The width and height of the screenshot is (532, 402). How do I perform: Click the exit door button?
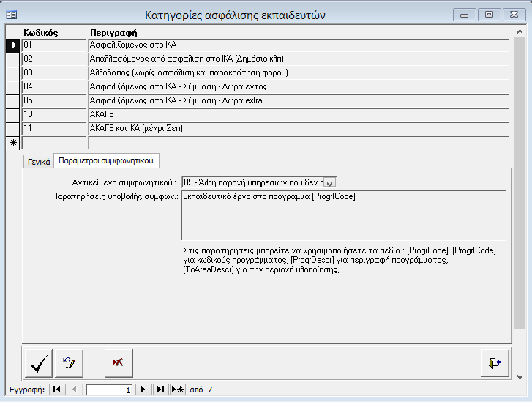(x=495, y=362)
